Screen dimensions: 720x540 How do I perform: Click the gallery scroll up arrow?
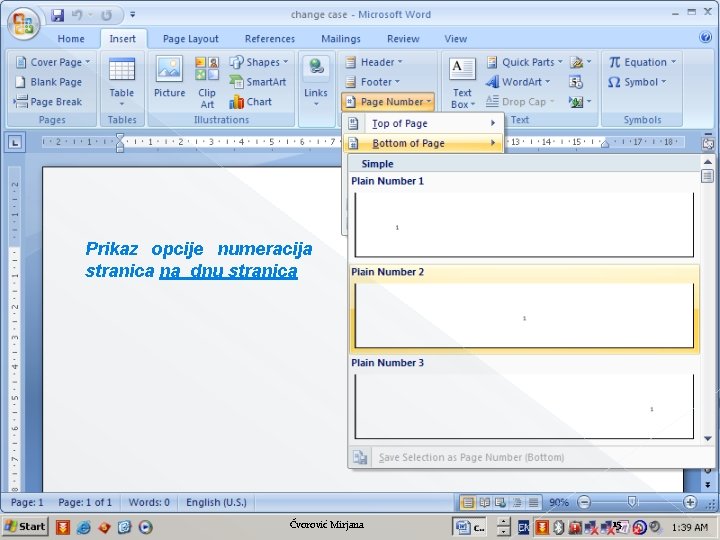(708, 161)
